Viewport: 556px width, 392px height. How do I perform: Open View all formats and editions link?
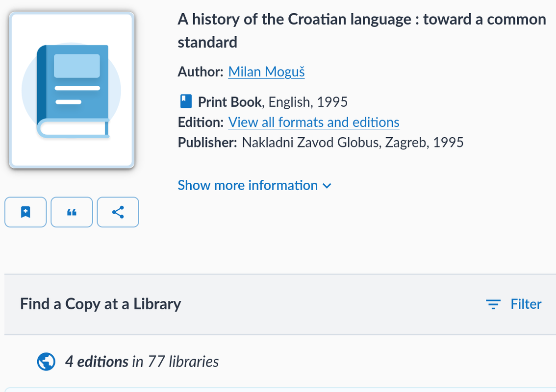tap(314, 122)
